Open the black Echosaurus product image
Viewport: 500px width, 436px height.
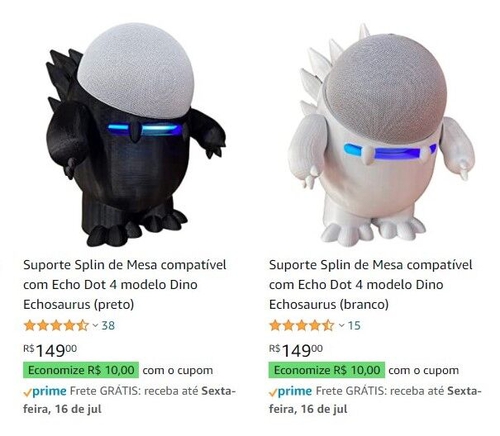[x=136, y=135]
